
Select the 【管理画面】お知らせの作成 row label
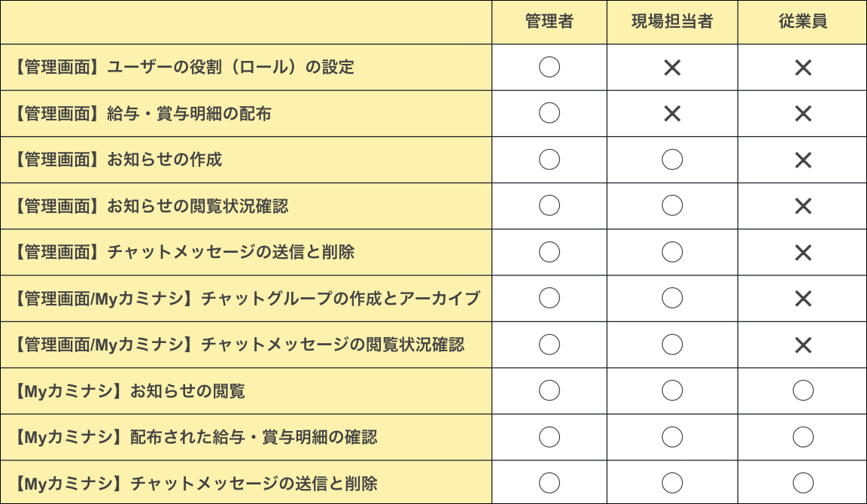(118, 159)
